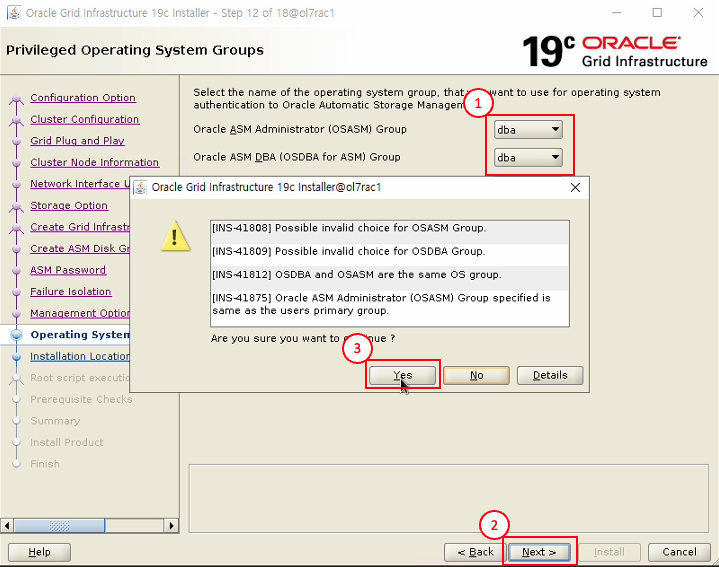
Task: Click the Back button
Action: (x=476, y=552)
